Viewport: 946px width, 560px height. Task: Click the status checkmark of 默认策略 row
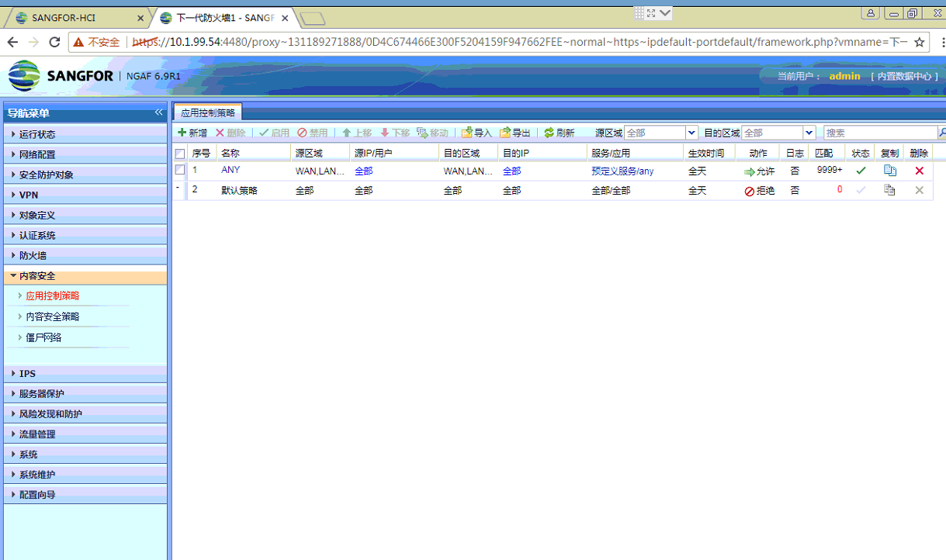pos(861,190)
